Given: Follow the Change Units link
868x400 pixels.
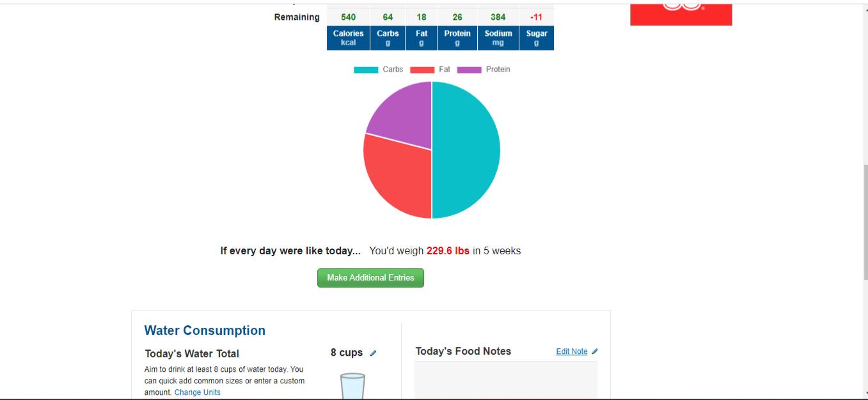Looking at the screenshot, I should 197,392.
